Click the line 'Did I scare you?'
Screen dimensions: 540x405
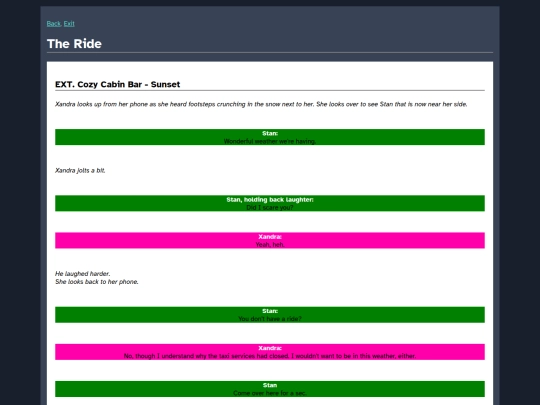270,208
